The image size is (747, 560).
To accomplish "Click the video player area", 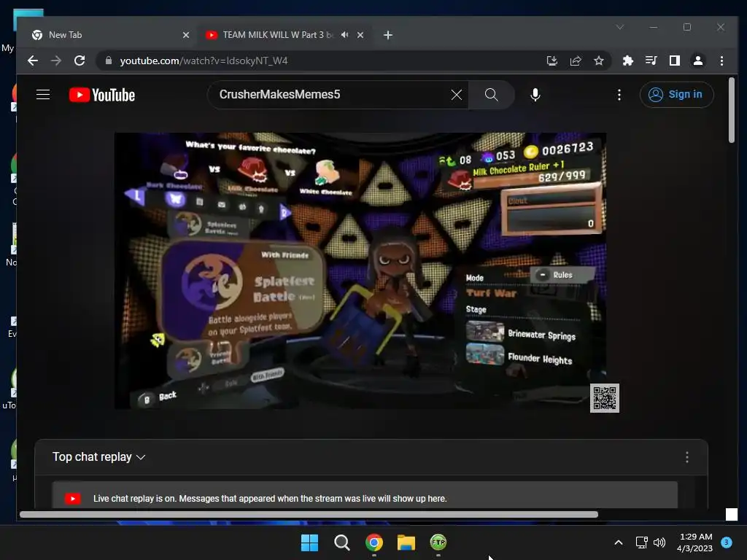I will pyautogui.click(x=360, y=271).
